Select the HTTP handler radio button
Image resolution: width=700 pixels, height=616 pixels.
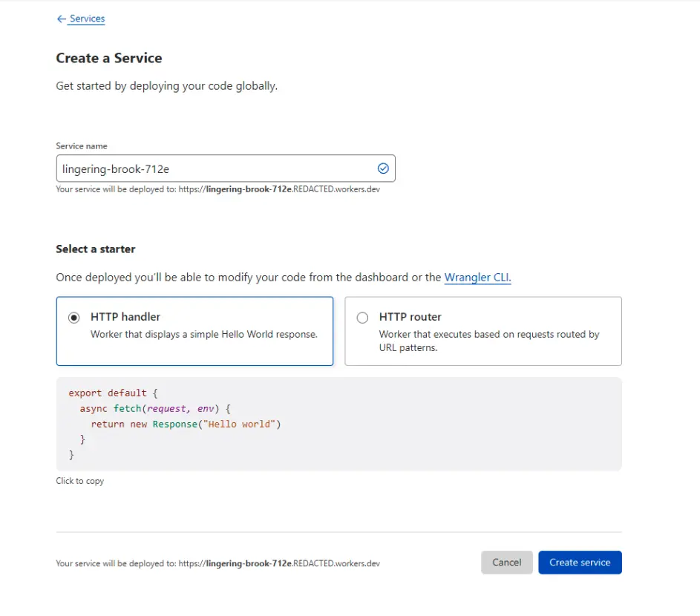(x=73, y=317)
